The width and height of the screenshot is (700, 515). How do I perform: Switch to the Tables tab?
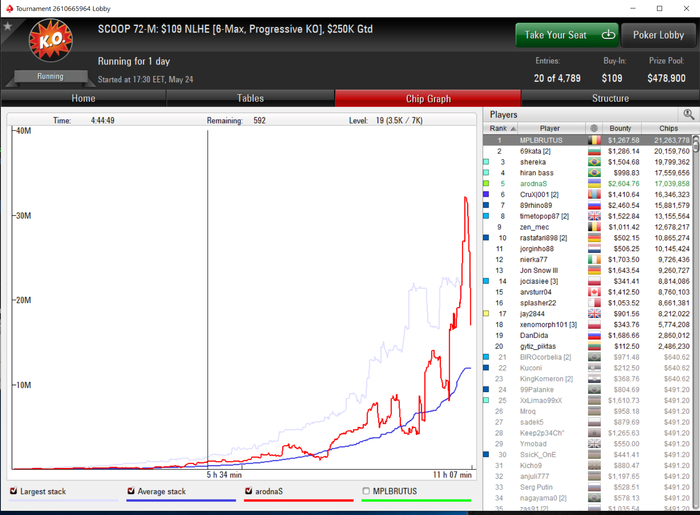(x=250, y=98)
